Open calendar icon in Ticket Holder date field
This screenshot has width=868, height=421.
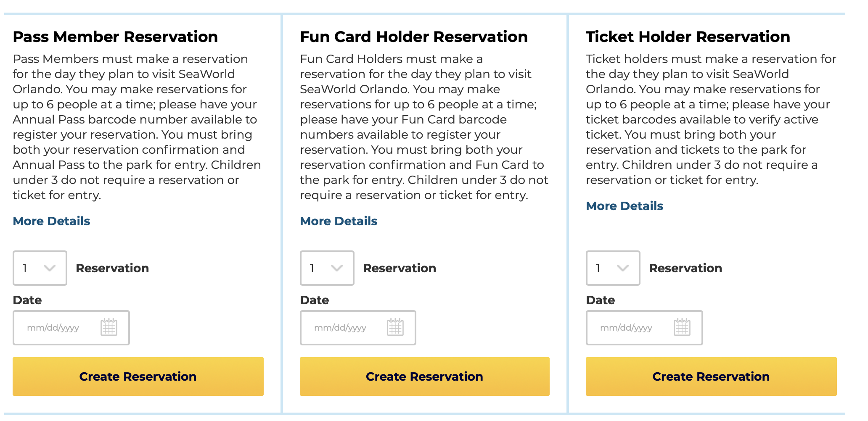(682, 327)
